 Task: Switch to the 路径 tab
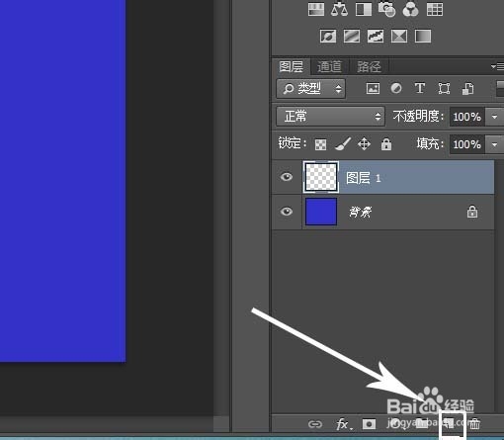coord(369,67)
